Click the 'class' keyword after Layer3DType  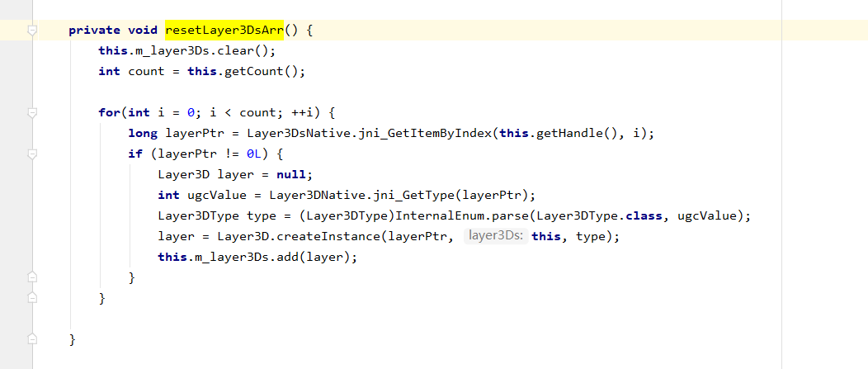[x=644, y=215]
